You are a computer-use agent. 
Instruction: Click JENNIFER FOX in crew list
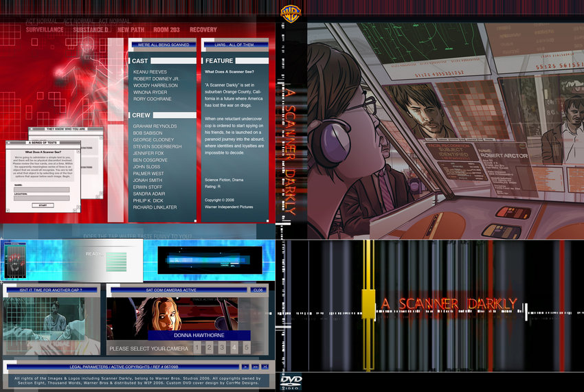point(148,153)
